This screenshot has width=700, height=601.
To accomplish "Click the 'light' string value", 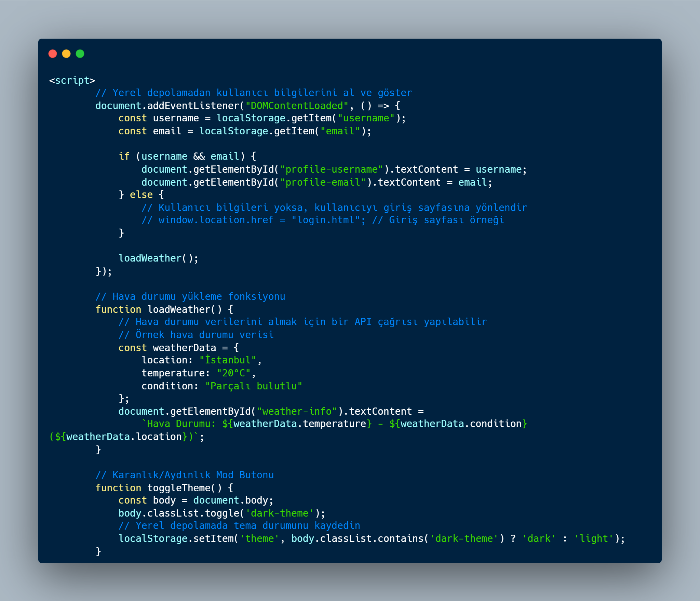I will (594, 539).
